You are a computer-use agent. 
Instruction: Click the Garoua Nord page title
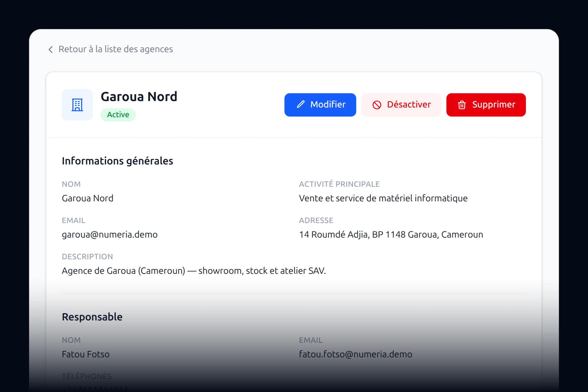pyautogui.click(x=139, y=97)
